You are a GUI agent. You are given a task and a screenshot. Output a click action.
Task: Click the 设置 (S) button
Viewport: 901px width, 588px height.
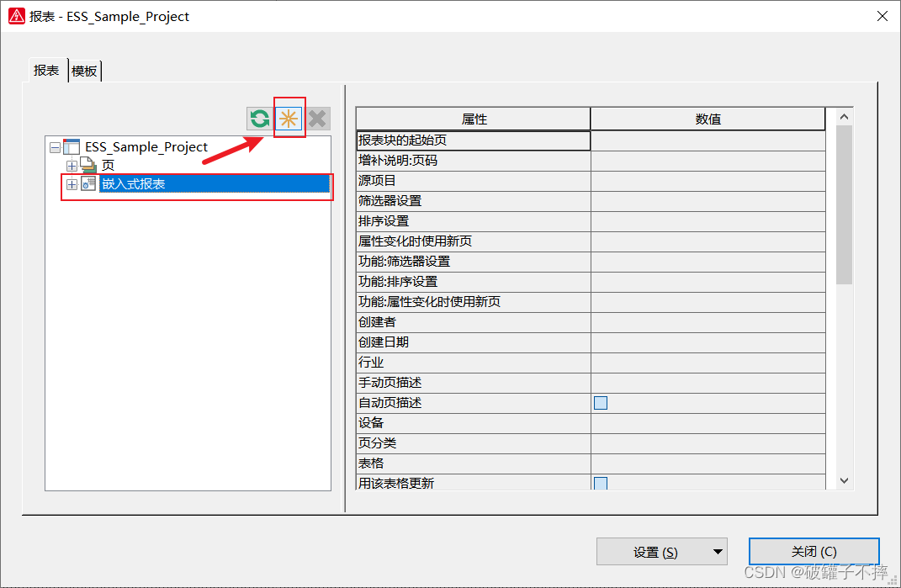(x=655, y=552)
